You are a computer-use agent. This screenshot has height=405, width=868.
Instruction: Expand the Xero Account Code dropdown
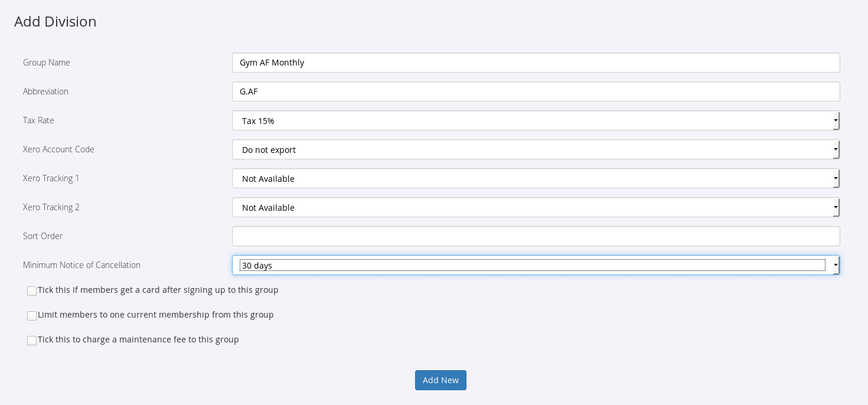coord(536,149)
